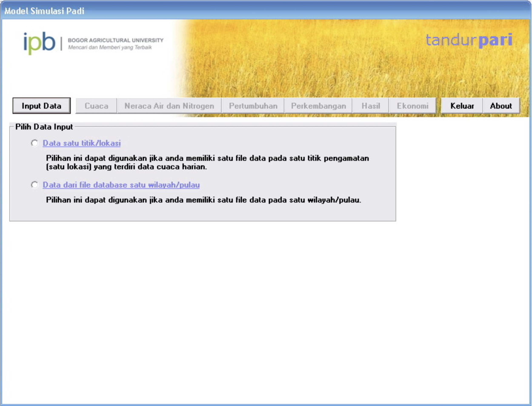The height and width of the screenshot is (406, 532).
Task: Go to the Hasil tab
Action: (x=370, y=106)
